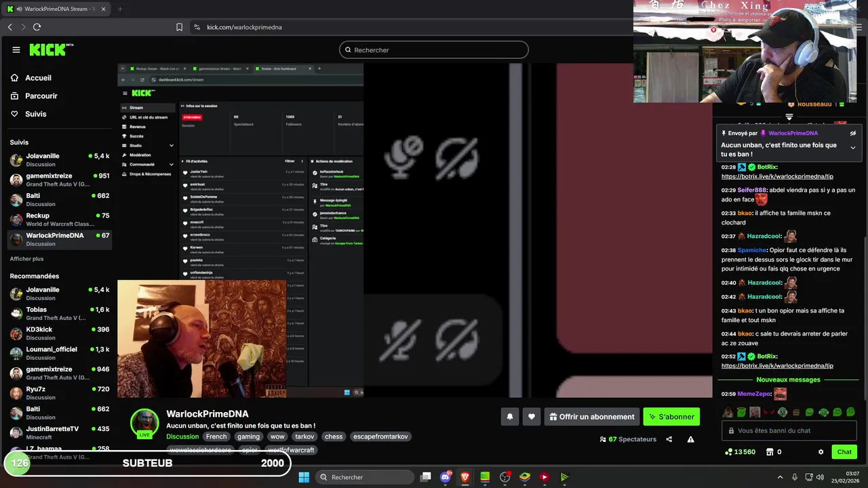Click the browser back arrow
The image size is (868, 488).
click(x=10, y=27)
